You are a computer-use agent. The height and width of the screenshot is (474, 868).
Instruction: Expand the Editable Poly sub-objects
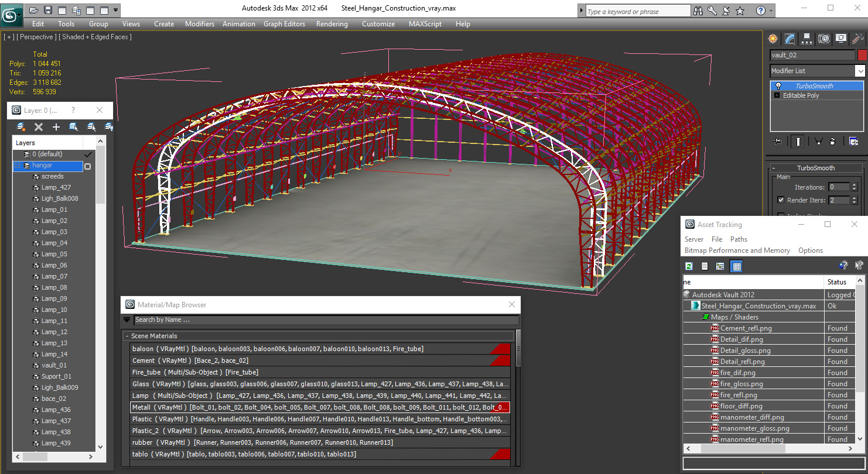tap(777, 95)
